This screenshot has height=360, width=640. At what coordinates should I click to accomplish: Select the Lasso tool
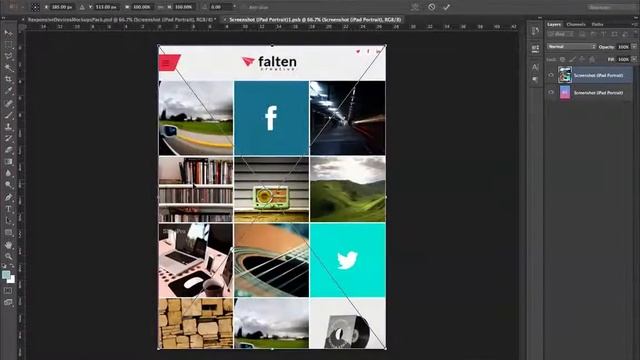pos(8,56)
